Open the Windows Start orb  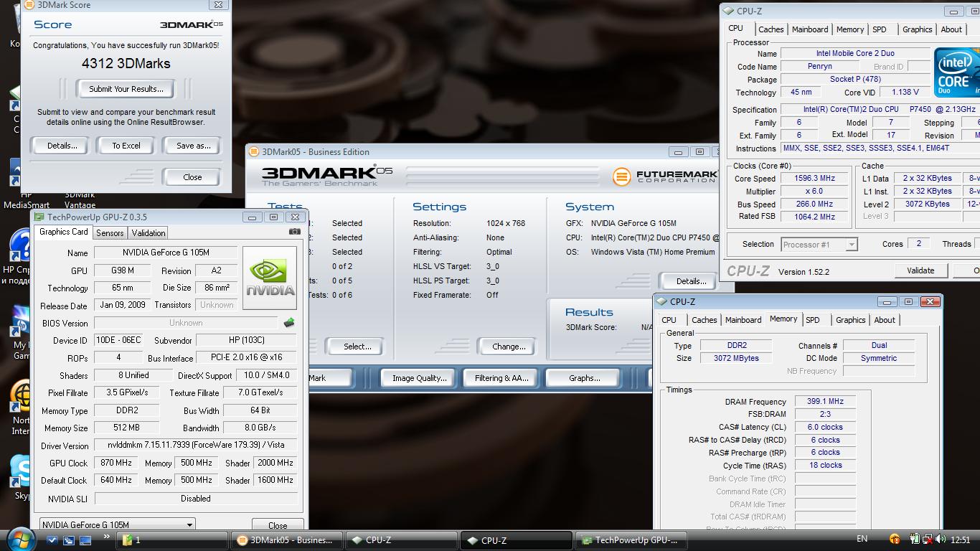[19, 538]
